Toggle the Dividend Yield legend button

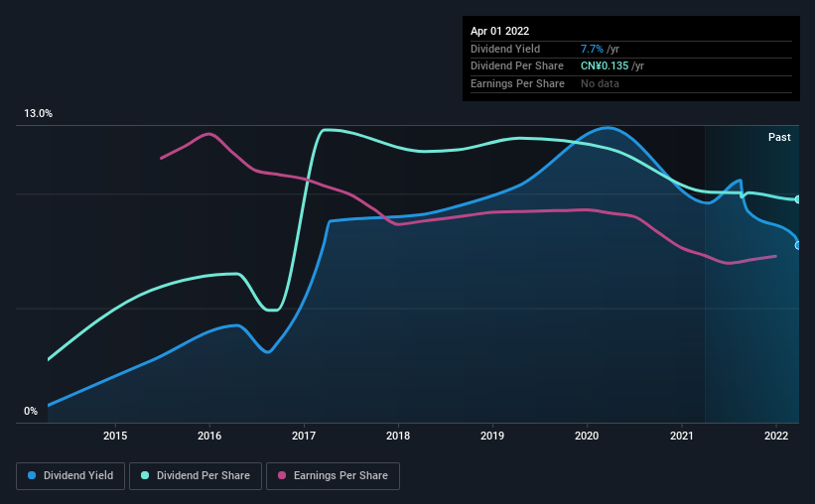tap(70, 476)
